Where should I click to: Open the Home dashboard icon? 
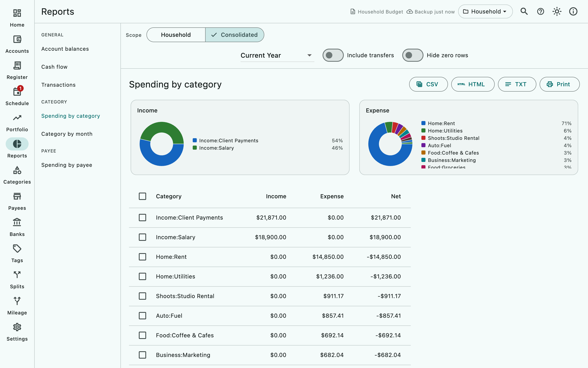coord(17,13)
